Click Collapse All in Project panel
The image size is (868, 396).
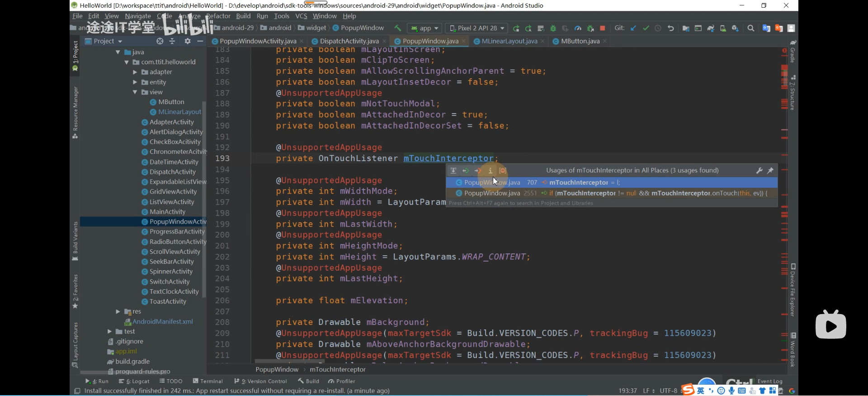[172, 41]
